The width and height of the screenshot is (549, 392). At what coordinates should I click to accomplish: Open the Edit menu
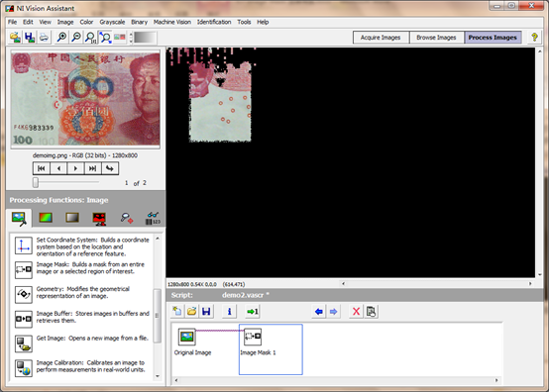(28, 22)
